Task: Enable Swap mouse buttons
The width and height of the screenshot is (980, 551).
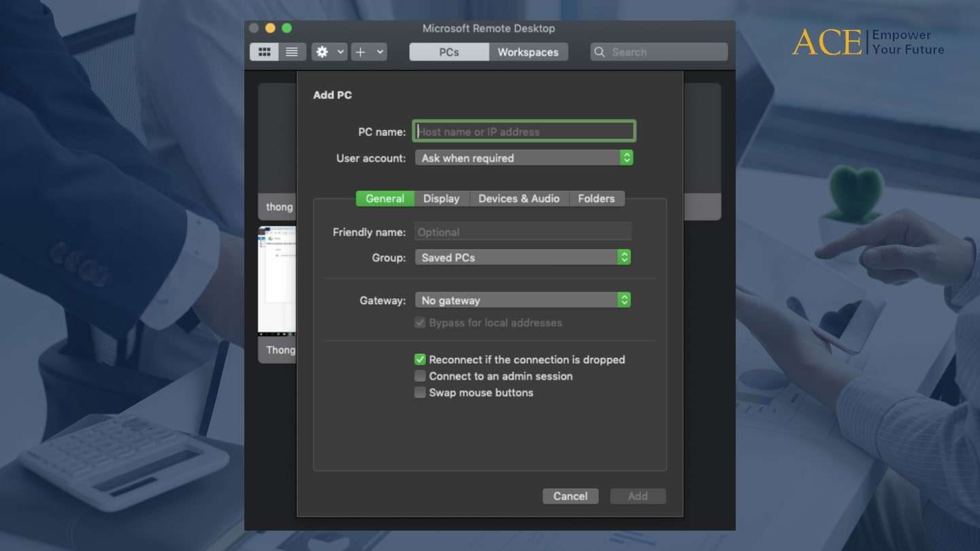Action: (x=420, y=393)
